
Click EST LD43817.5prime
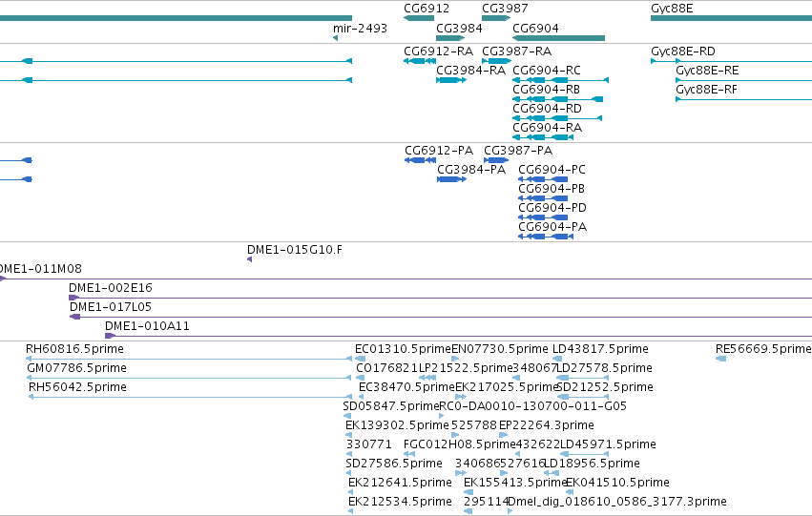557,359
